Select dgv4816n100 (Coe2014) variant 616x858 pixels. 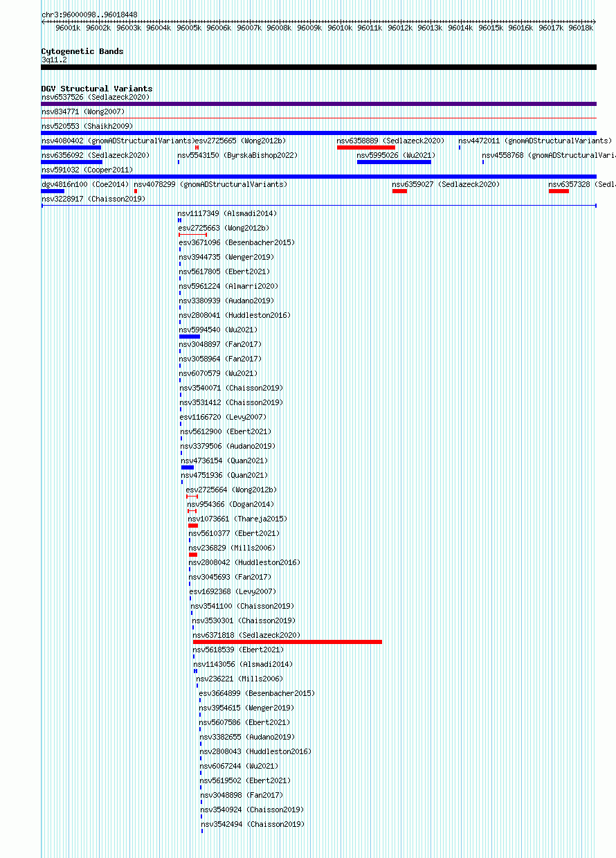coord(85,184)
